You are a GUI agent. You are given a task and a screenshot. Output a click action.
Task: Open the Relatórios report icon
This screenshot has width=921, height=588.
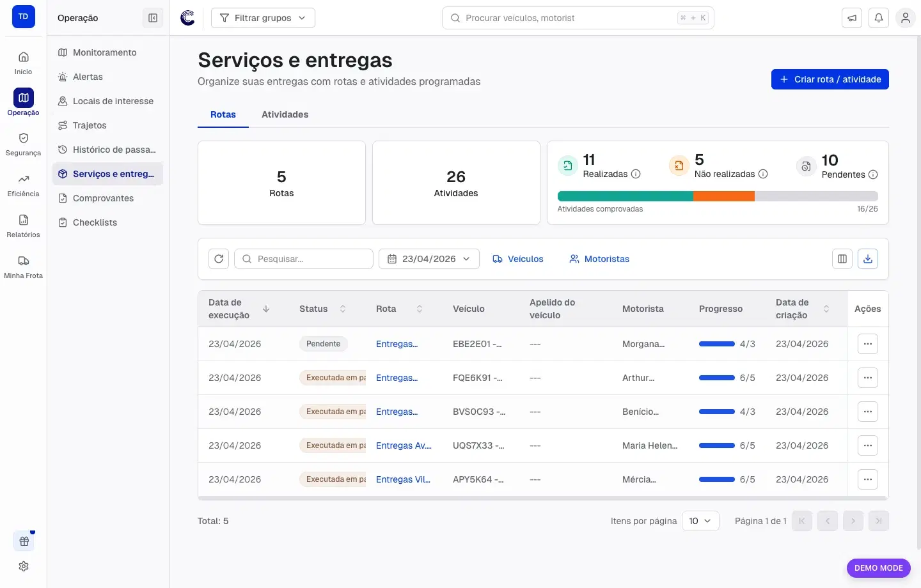24,220
